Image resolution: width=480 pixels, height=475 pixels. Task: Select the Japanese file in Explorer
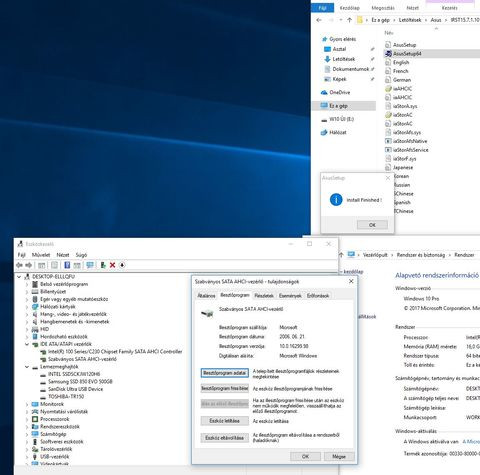click(403, 167)
